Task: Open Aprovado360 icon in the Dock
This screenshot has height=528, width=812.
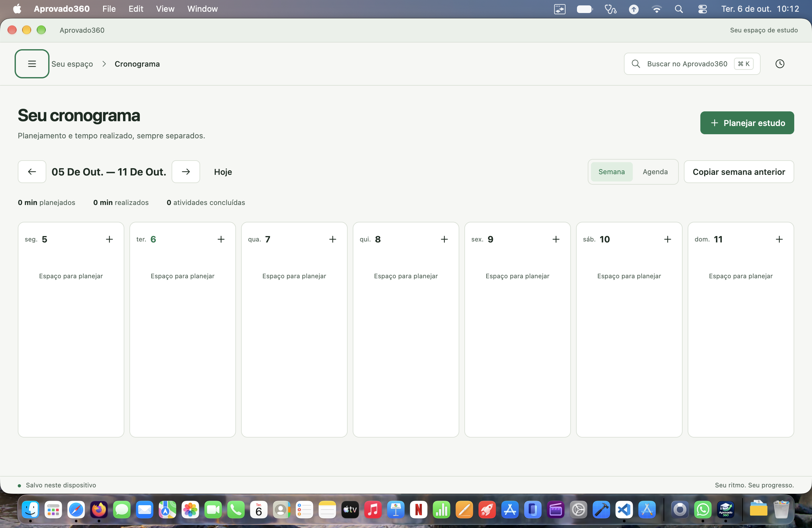Action: point(725,510)
